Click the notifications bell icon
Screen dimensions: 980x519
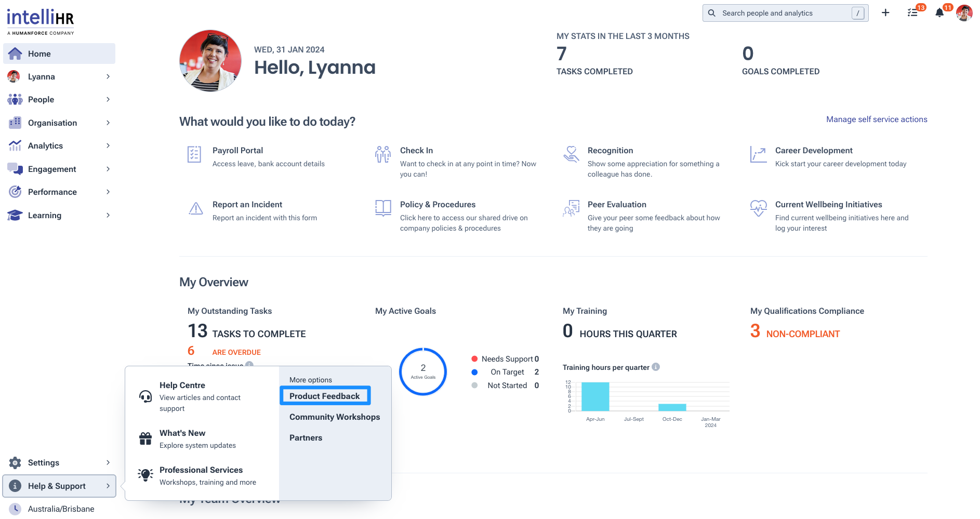(x=939, y=13)
